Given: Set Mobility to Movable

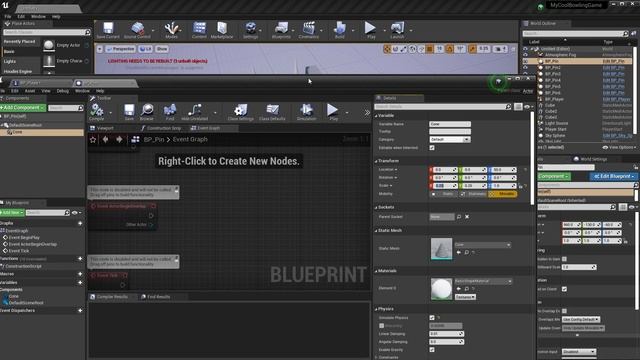Looking at the screenshot, I should click(x=502, y=194).
